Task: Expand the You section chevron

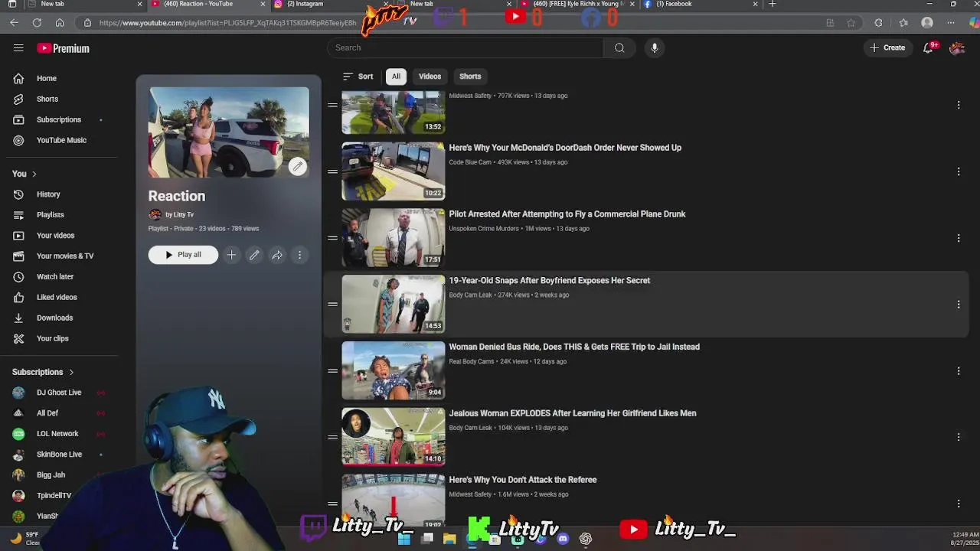Action: pyautogui.click(x=34, y=174)
